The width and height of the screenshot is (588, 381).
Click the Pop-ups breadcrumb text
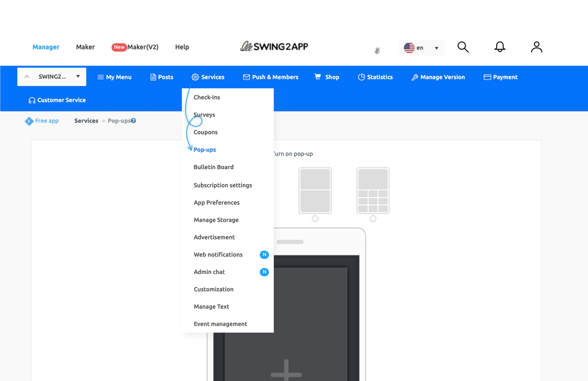[x=119, y=121]
